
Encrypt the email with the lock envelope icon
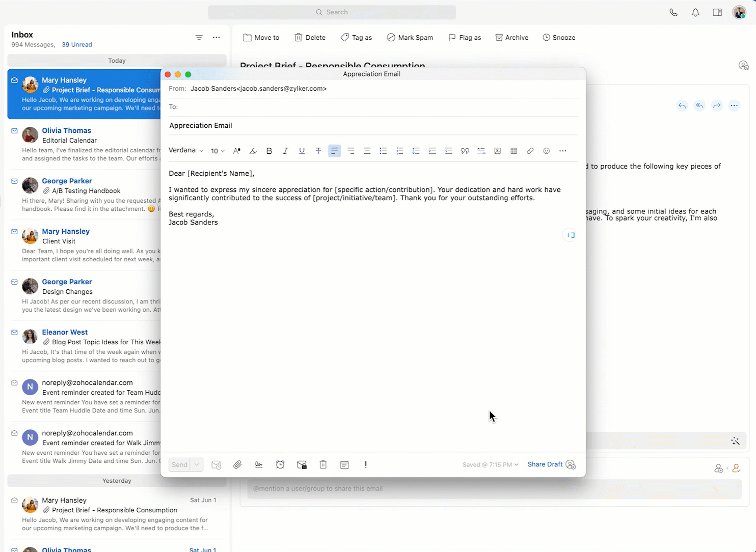(x=302, y=464)
